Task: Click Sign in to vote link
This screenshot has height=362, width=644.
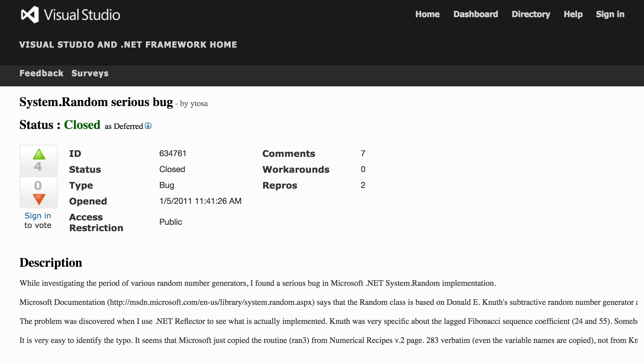Action: (38, 216)
